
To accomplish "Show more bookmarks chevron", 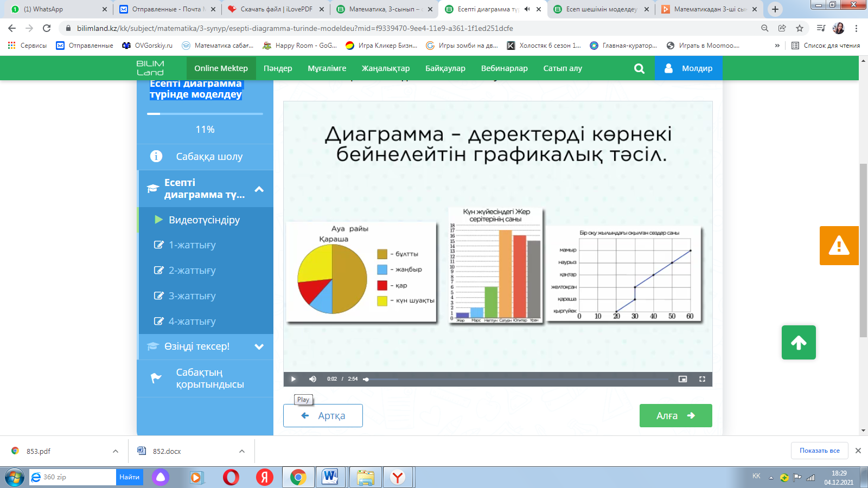I will point(777,46).
